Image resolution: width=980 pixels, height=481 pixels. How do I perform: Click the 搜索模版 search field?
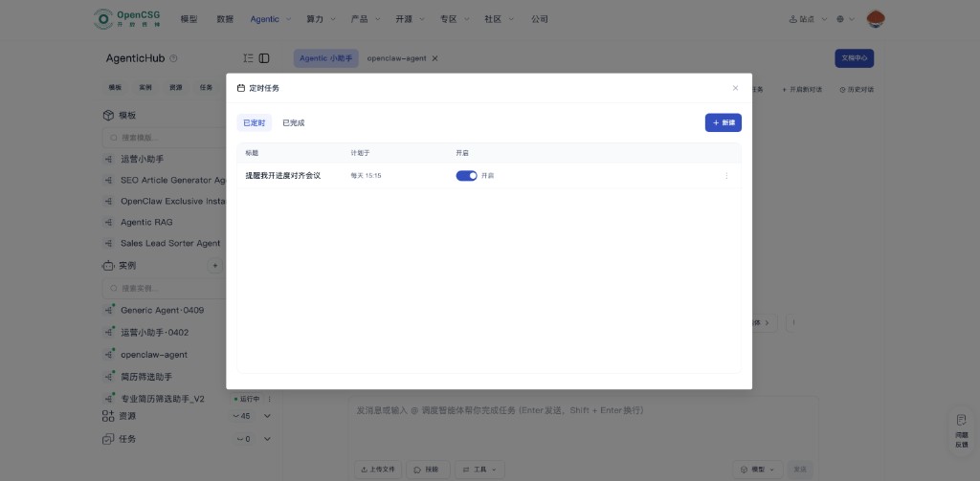[x=165, y=138]
